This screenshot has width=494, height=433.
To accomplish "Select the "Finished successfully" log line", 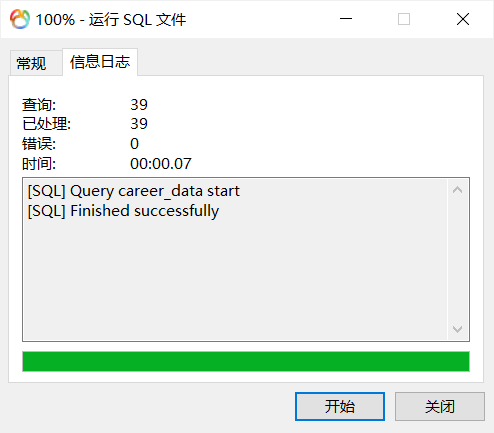I will pyautogui.click(x=123, y=211).
